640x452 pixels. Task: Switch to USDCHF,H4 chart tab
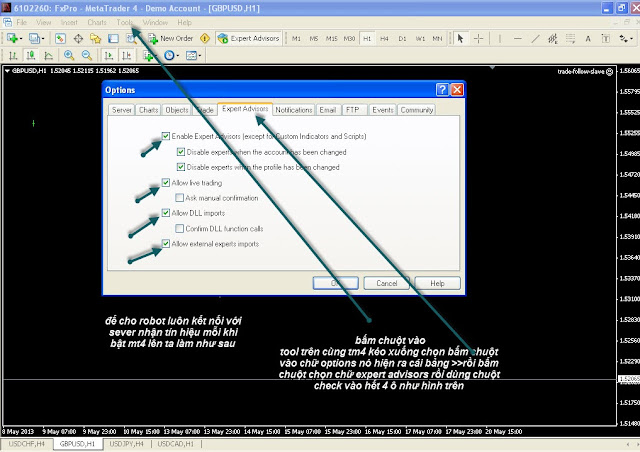pyautogui.click(x=27, y=444)
